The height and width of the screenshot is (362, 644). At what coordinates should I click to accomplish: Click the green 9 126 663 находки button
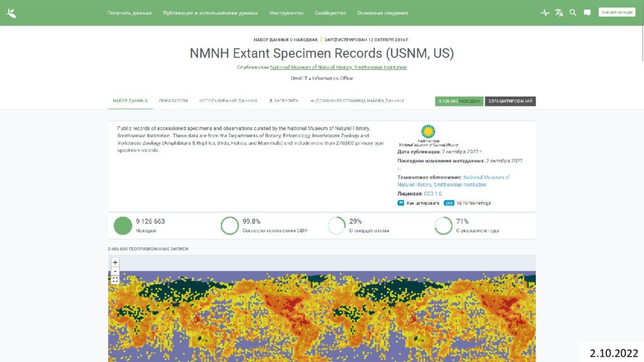[459, 101]
